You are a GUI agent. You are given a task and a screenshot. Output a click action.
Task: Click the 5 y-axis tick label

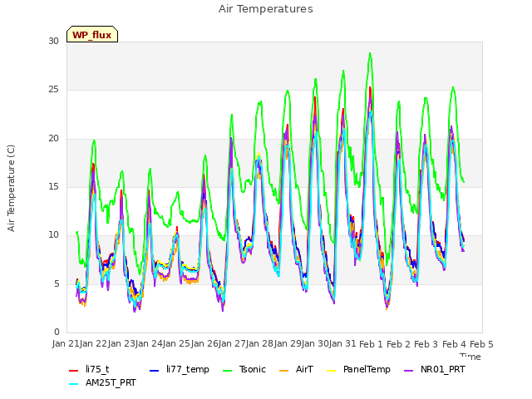point(57,283)
